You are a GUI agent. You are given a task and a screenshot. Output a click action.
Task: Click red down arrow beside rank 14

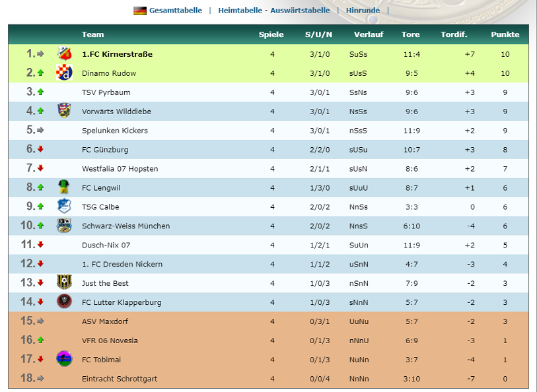tap(40, 302)
